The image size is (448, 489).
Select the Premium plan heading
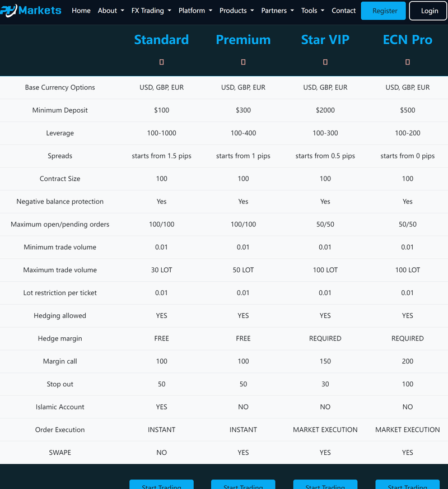(x=243, y=40)
